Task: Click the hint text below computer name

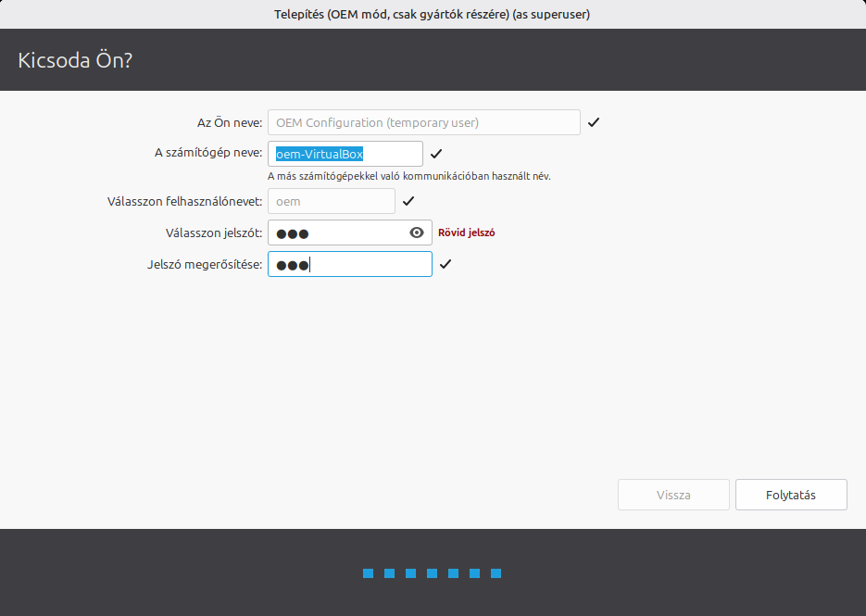Action: pyautogui.click(x=408, y=176)
